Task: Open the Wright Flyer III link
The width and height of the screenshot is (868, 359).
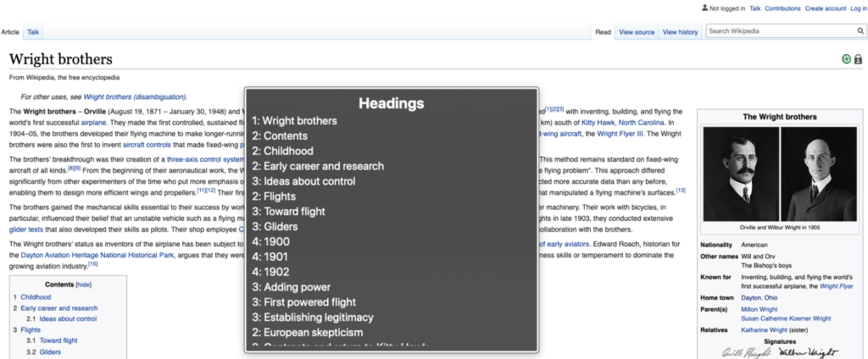Action: pos(621,134)
